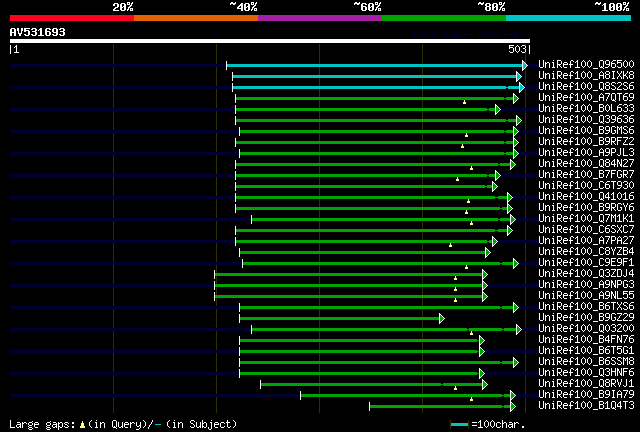This screenshot has height=432, width=640.
Task: Click the white AV531693 query sequence bar
Action: point(270,41)
